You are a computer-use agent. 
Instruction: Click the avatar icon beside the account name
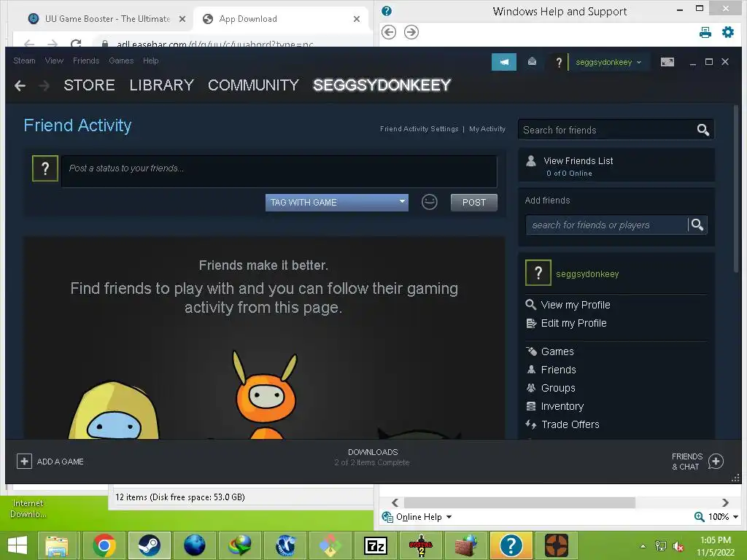pos(560,62)
